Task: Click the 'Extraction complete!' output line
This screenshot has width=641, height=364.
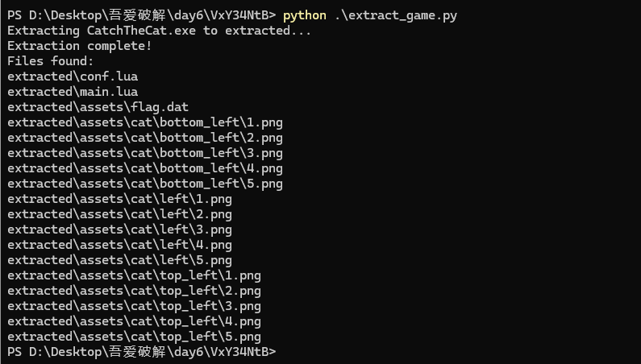Action: coord(80,46)
